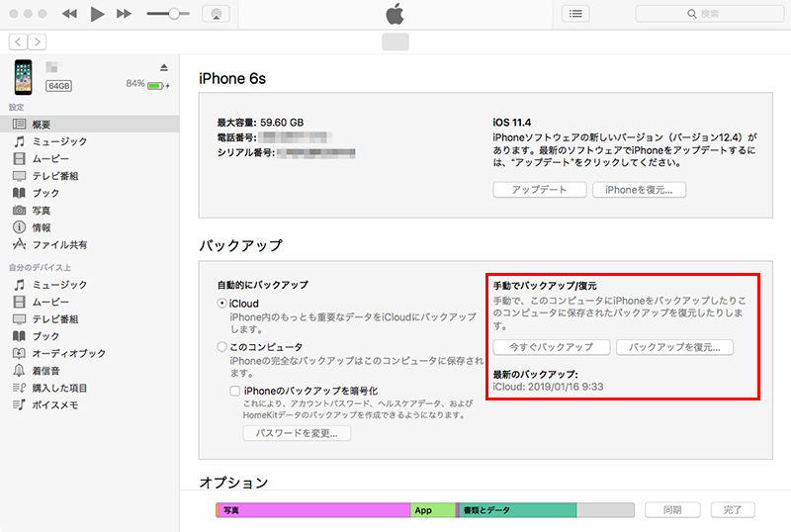
Task: Click the 同期 sync button
Action: pyautogui.click(x=672, y=510)
